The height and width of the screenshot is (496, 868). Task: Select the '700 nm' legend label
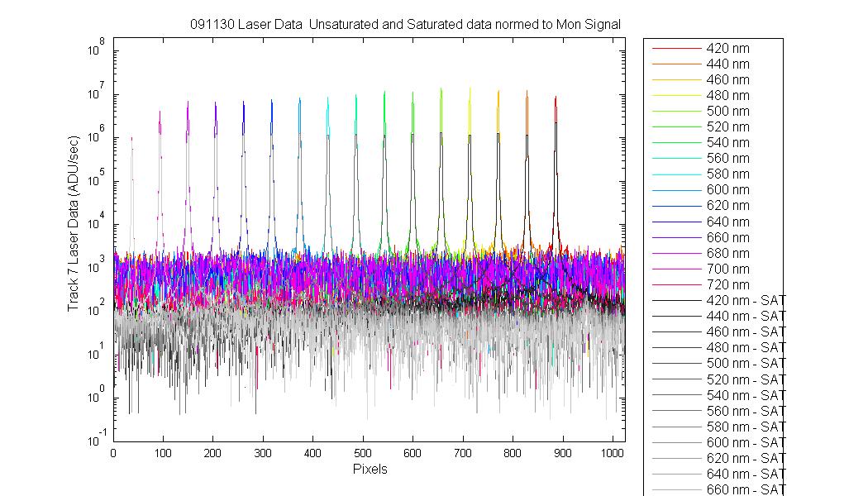click(x=727, y=269)
